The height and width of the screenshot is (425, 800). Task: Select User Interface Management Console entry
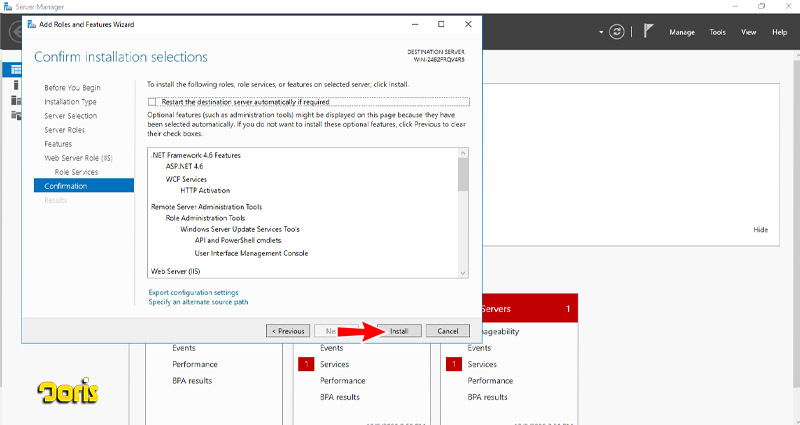(251, 253)
